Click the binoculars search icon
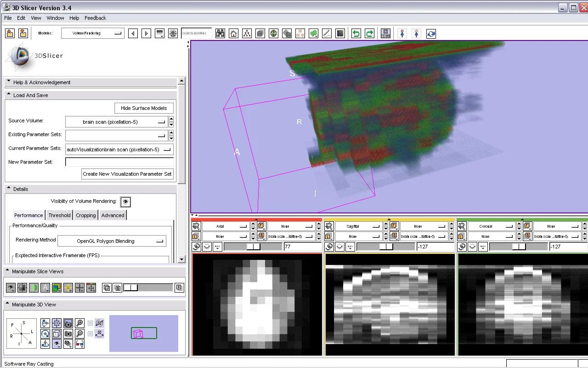Image resolution: width=588 pixels, height=368 pixels. [220, 33]
